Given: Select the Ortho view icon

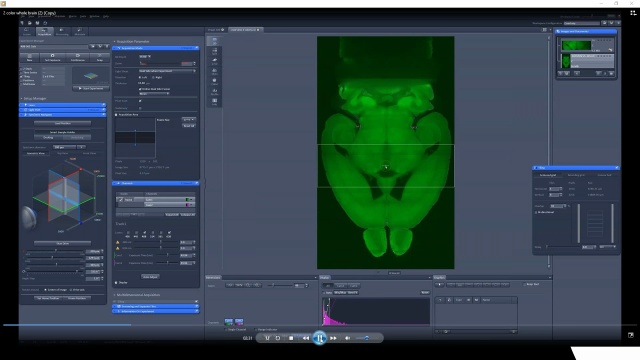Looking at the screenshot, I should [214, 61].
